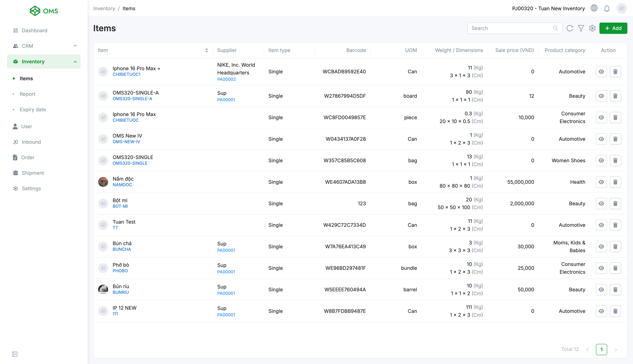Click the refresh icon beside search

[570, 28]
